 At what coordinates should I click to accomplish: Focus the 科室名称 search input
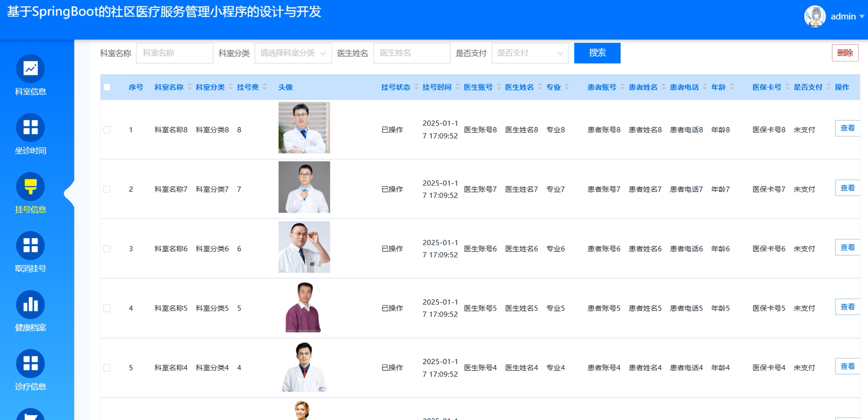175,53
